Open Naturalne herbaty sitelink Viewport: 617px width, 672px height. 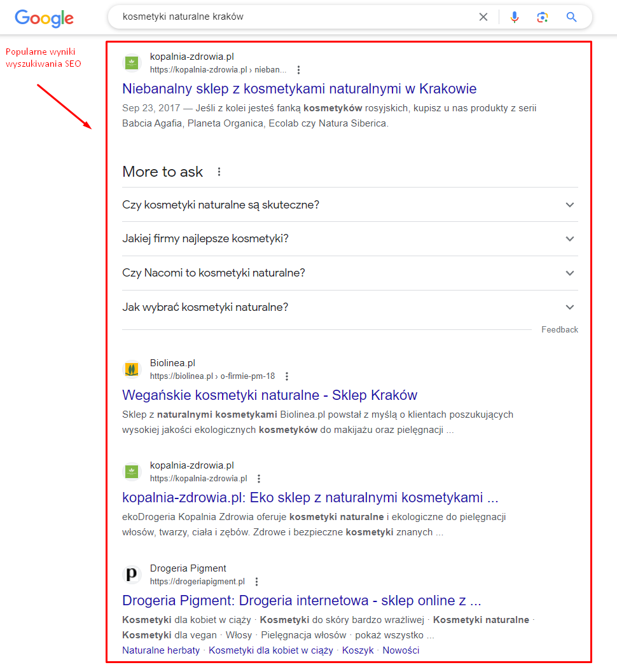(161, 650)
